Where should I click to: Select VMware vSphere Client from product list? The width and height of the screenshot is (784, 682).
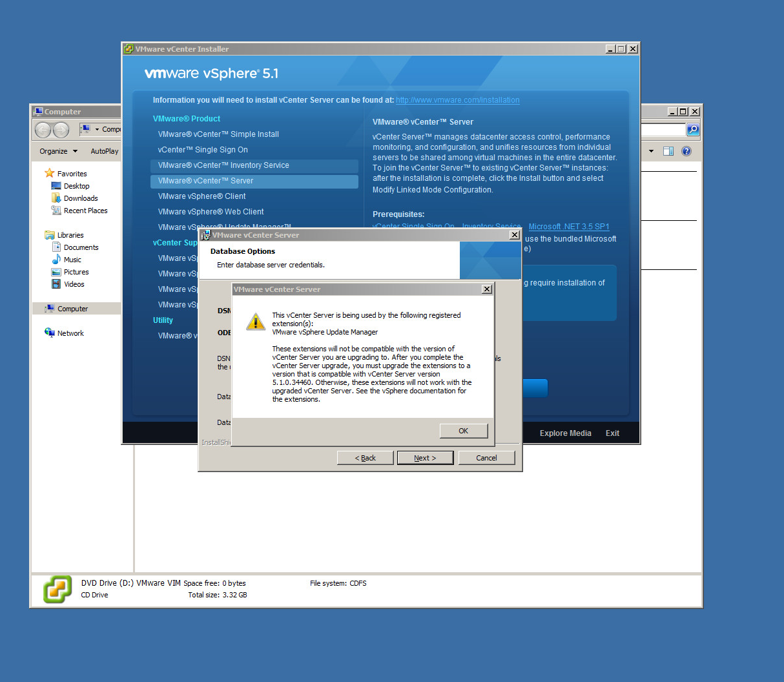201,196
